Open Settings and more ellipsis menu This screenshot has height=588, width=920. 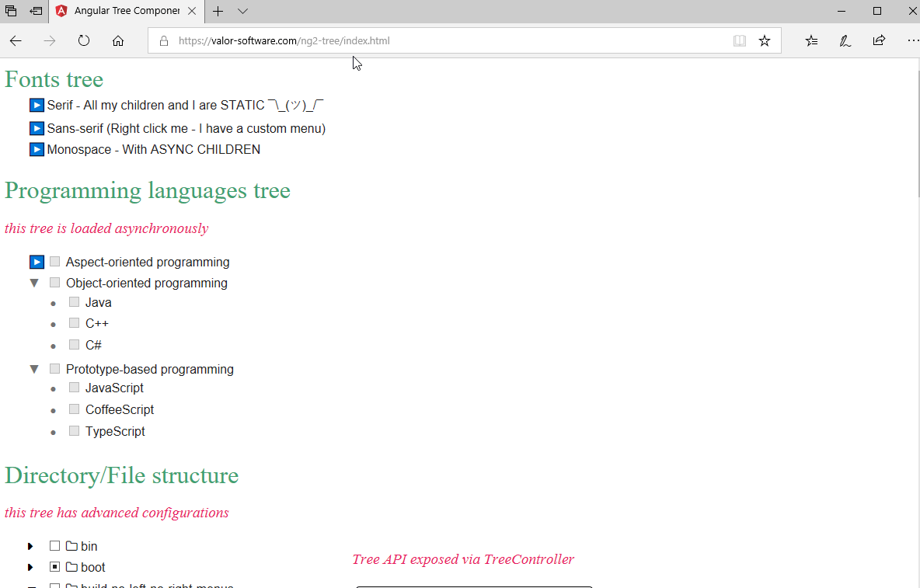[912, 40]
